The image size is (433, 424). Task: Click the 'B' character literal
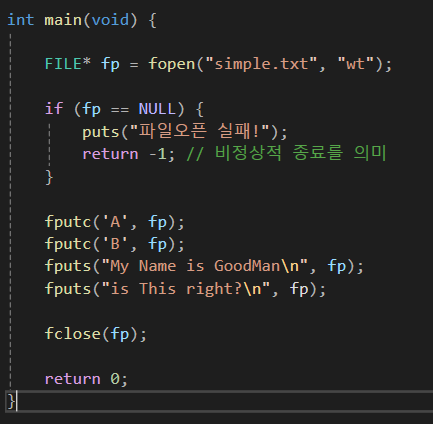click(x=115, y=244)
